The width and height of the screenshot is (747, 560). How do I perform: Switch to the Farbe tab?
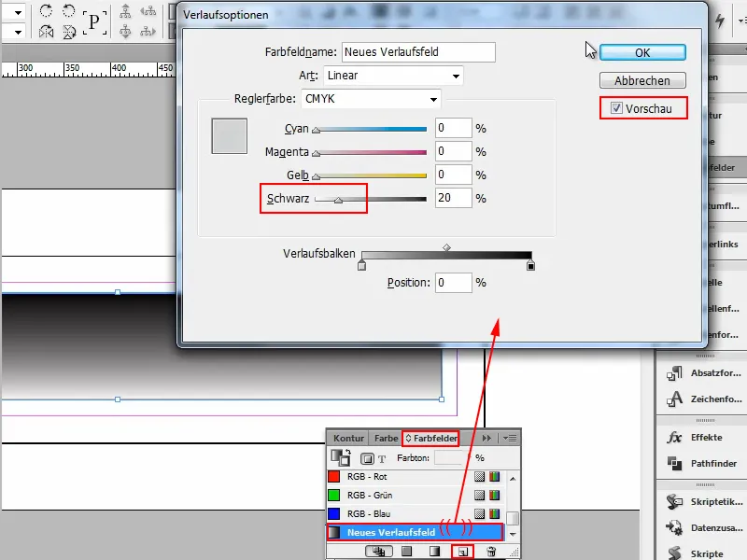386,438
